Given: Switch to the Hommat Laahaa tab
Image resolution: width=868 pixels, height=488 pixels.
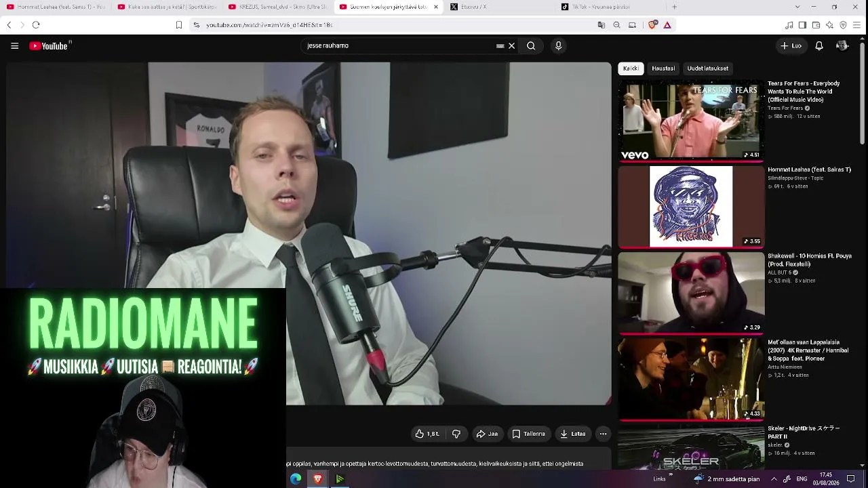Looking at the screenshot, I should [x=56, y=7].
